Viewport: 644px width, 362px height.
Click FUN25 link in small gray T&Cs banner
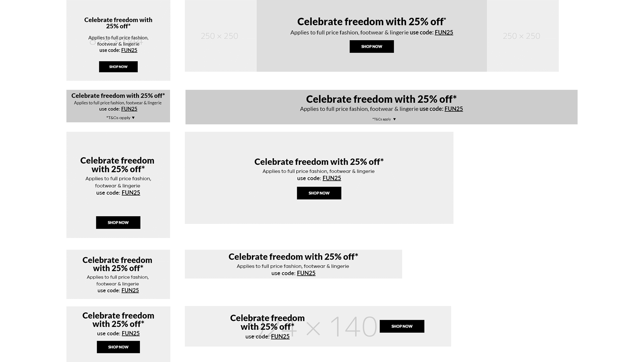[x=129, y=109]
